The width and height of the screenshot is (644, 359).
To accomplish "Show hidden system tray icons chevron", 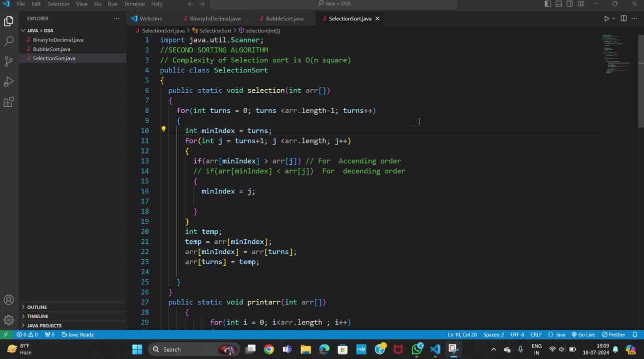I will tap(494, 349).
